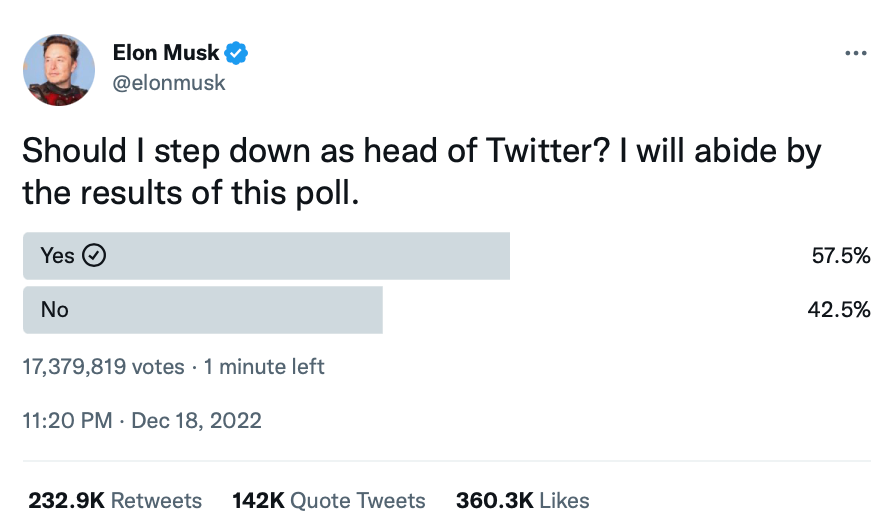This screenshot has width=886, height=524.
Task: Click the "1 minute left" poll timer
Action: [264, 367]
